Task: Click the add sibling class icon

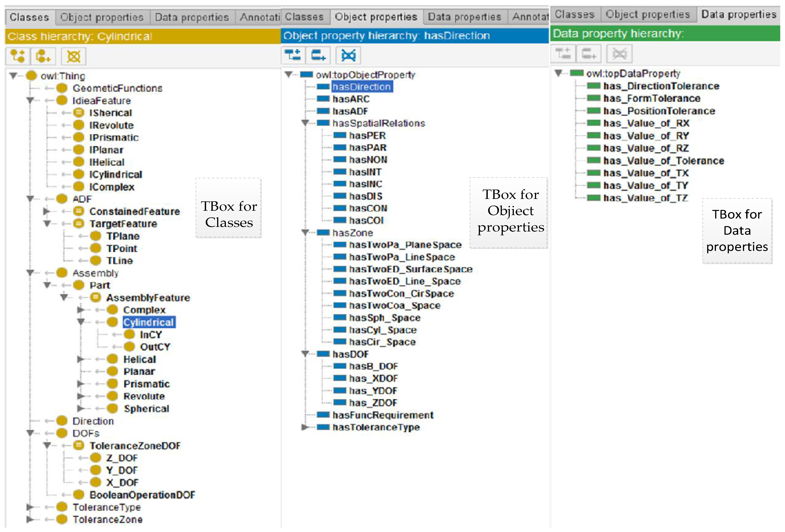Action: point(43,56)
